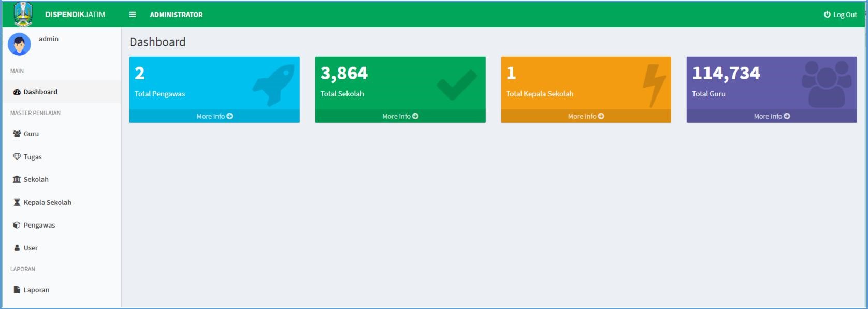The image size is (868, 309).
Task: Click the rocket icon on Total Pengawas card
Action: point(274,84)
